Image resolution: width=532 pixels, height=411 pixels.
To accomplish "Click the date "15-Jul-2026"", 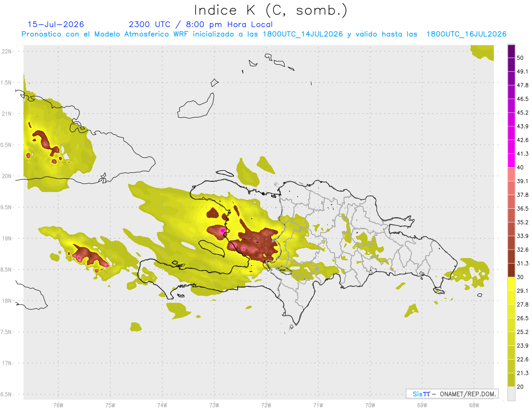I will [x=56, y=24].
